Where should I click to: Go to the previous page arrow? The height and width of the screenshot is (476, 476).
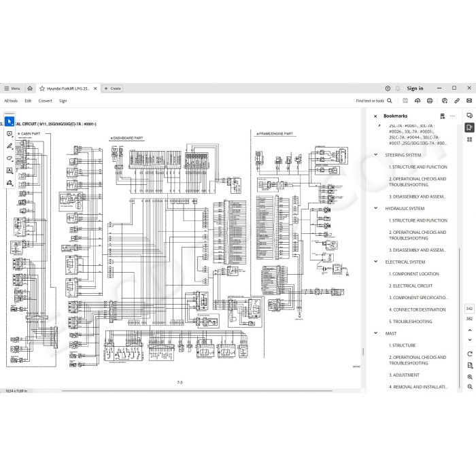[470, 330]
